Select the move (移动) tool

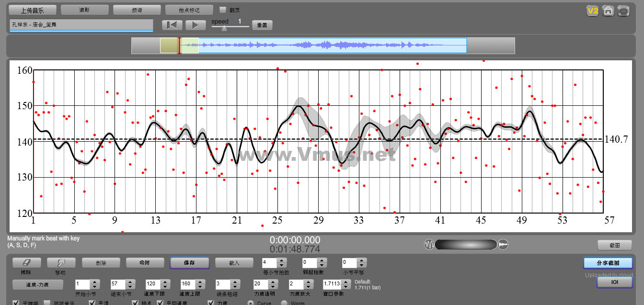(61, 263)
